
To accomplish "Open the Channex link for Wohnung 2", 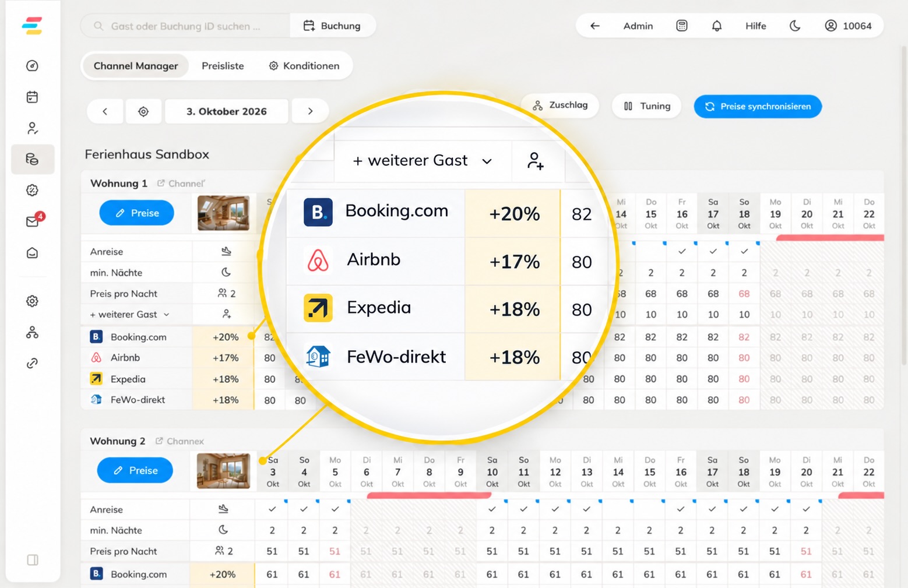I will click(180, 441).
